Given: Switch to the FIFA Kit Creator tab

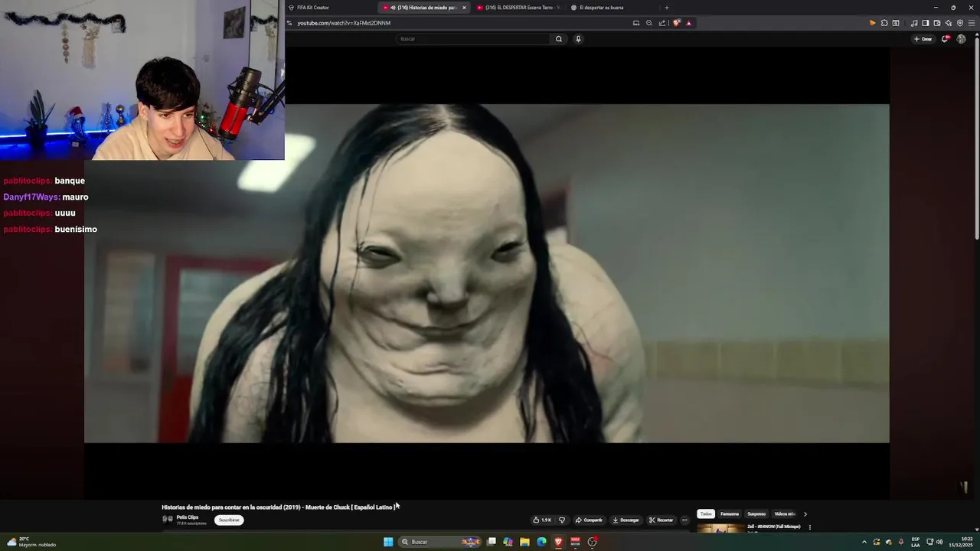Looking at the screenshot, I should 331,8.
